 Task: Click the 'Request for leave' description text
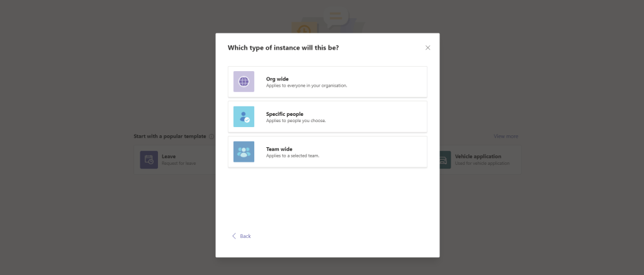pos(179,164)
